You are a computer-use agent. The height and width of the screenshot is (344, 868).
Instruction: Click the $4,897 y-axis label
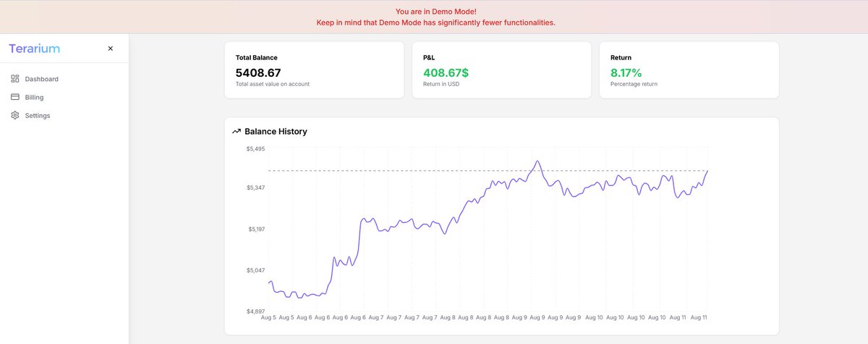(255, 311)
